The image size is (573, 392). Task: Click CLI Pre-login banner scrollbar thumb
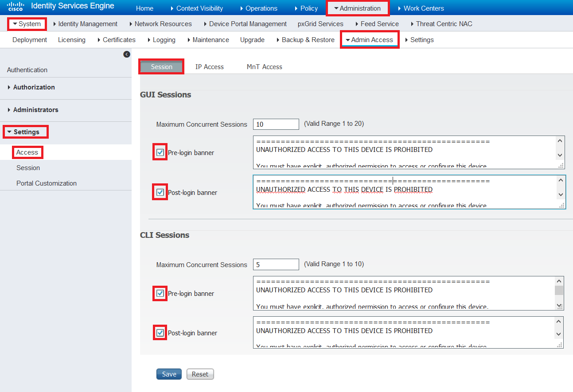tap(559, 290)
